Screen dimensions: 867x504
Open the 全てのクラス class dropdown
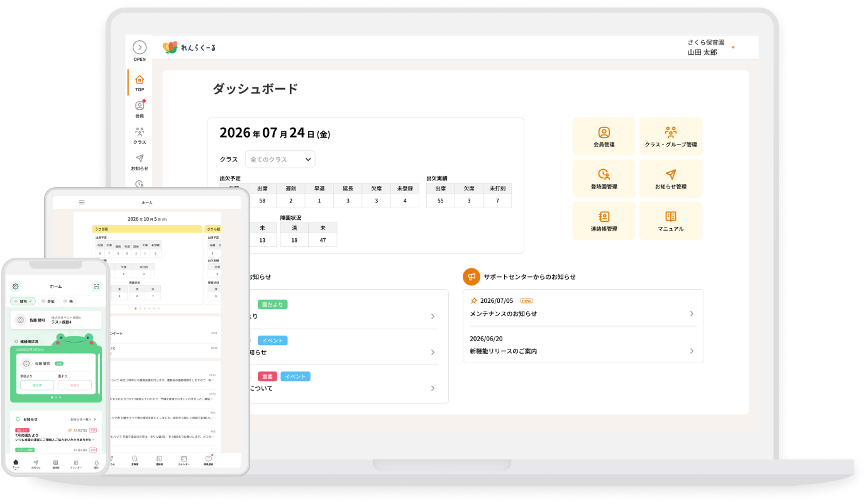[x=280, y=160]
